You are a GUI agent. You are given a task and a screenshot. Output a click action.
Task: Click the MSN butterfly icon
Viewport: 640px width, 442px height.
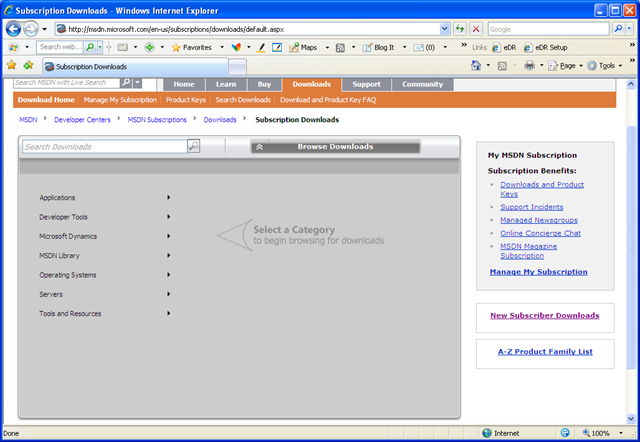[236, 47]
